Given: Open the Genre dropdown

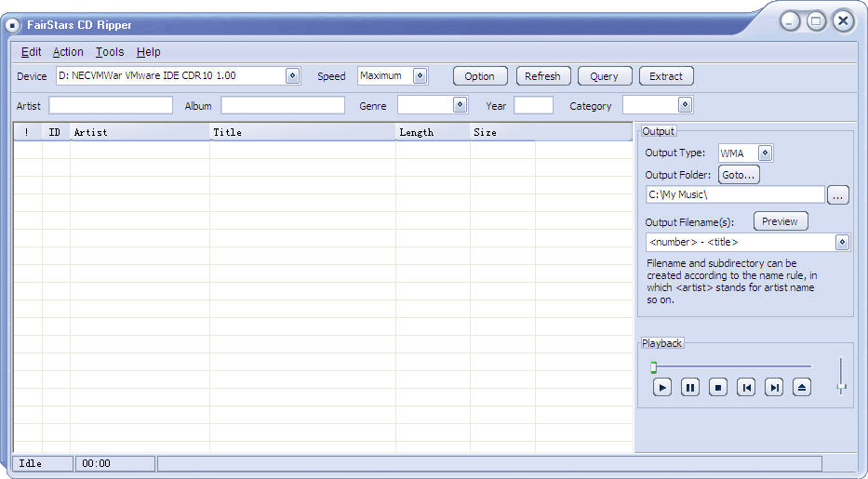Looking at the screenshot, I should [x=460, y=105].
